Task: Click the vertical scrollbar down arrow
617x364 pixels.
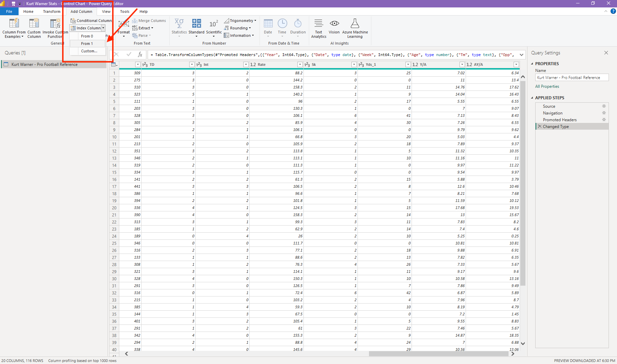Action: tap(523, 343)
